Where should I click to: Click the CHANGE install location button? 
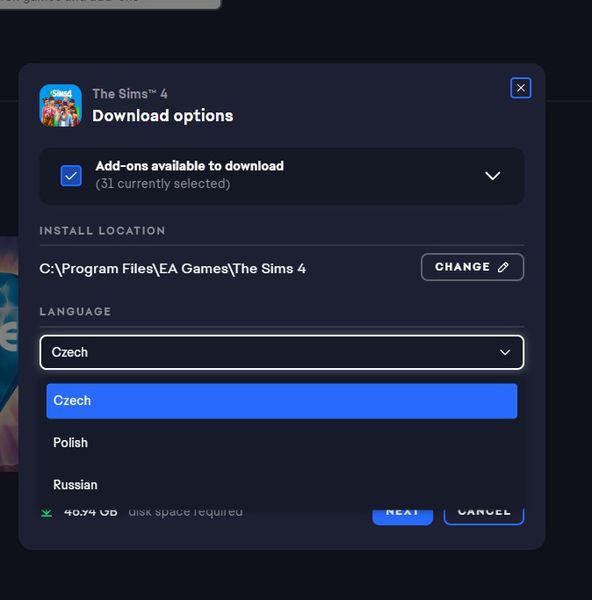(x=472, y=267)
